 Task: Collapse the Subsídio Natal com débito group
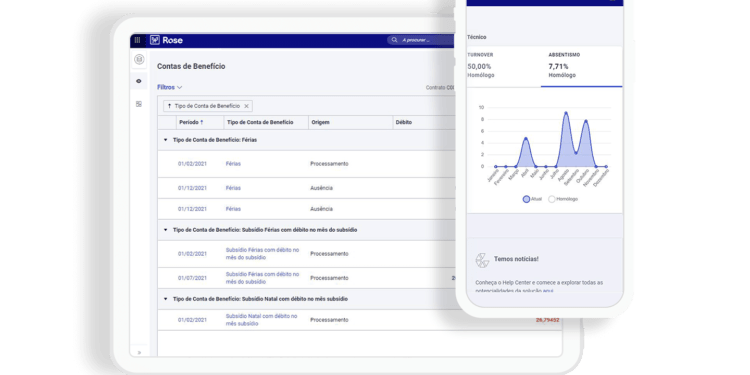[x=165, y=299]
